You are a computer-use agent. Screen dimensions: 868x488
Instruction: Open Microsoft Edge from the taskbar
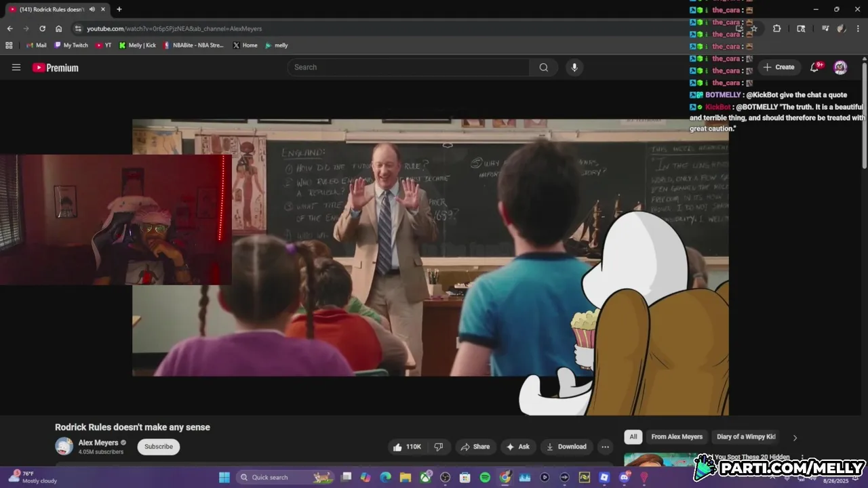tap(386, 477)
